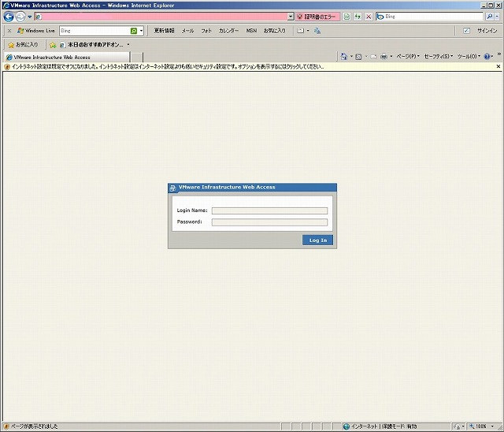Open the Help question mark icon

tap(487, 57)
